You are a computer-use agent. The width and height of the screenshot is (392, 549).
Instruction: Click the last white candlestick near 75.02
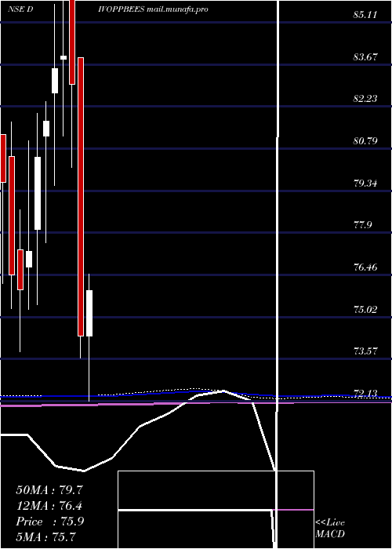(89, 313)
